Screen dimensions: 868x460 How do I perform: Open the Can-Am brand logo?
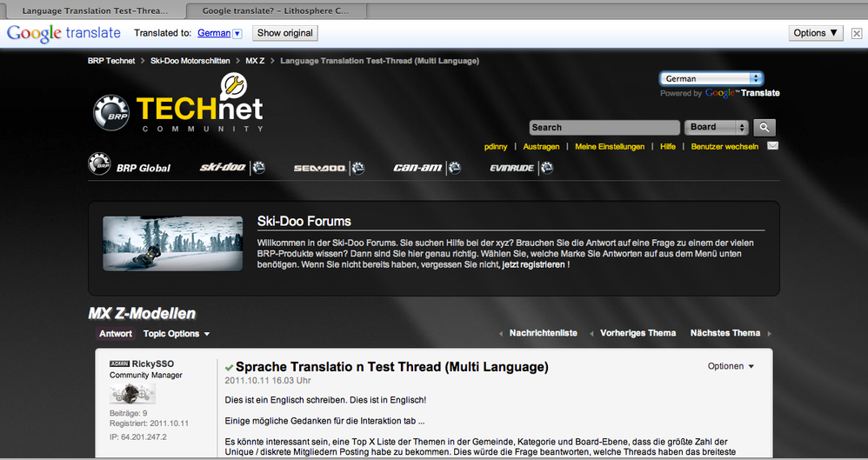427,168
